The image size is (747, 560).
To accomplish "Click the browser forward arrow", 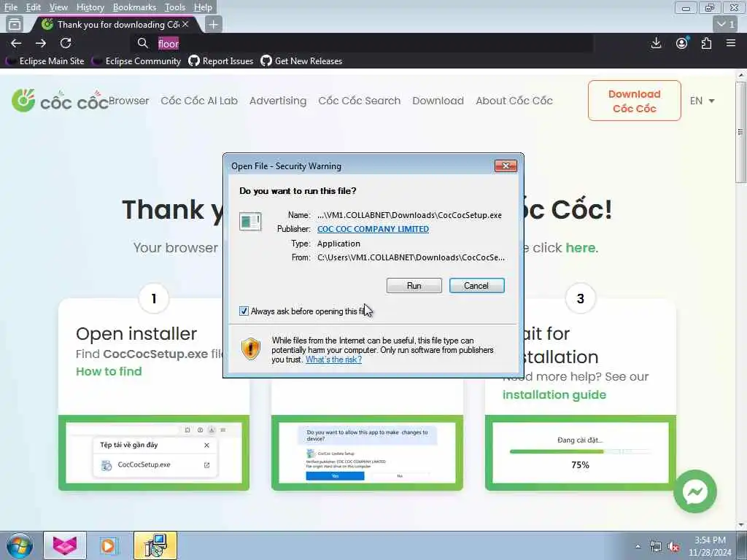I will pos(41,43).
